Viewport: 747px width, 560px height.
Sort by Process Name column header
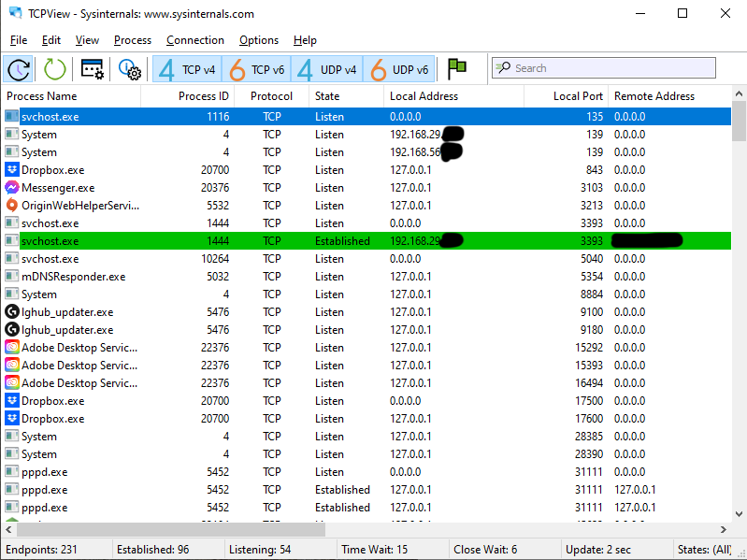[71, 96]
